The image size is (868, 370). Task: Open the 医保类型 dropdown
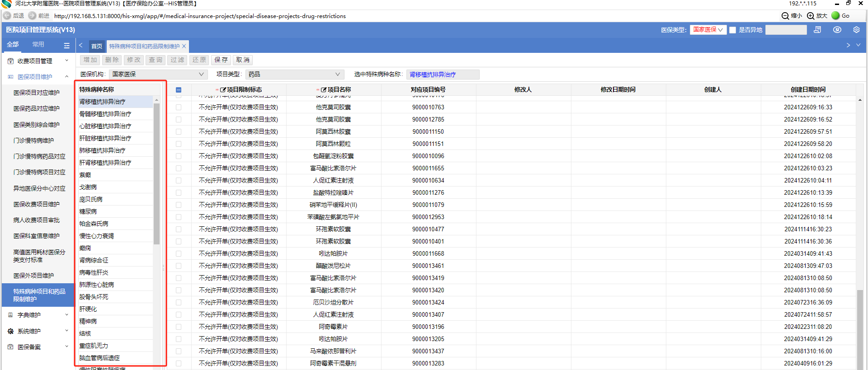click(708, 30)
